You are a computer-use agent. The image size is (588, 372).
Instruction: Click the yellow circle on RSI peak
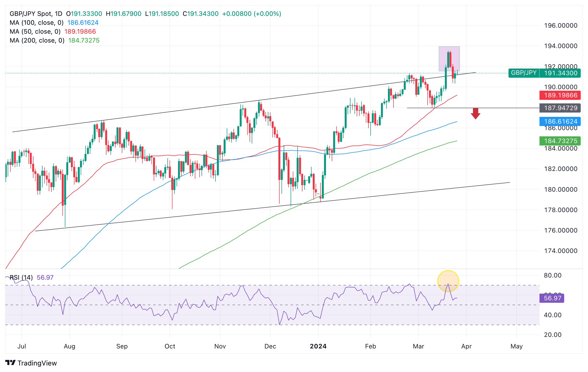pos(448,281)
